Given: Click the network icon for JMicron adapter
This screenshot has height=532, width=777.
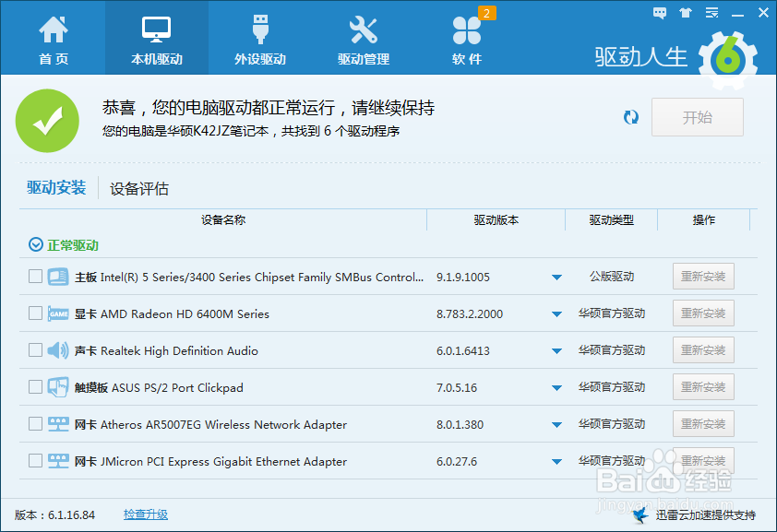Looking at the screenshot, I should point(58,461).
